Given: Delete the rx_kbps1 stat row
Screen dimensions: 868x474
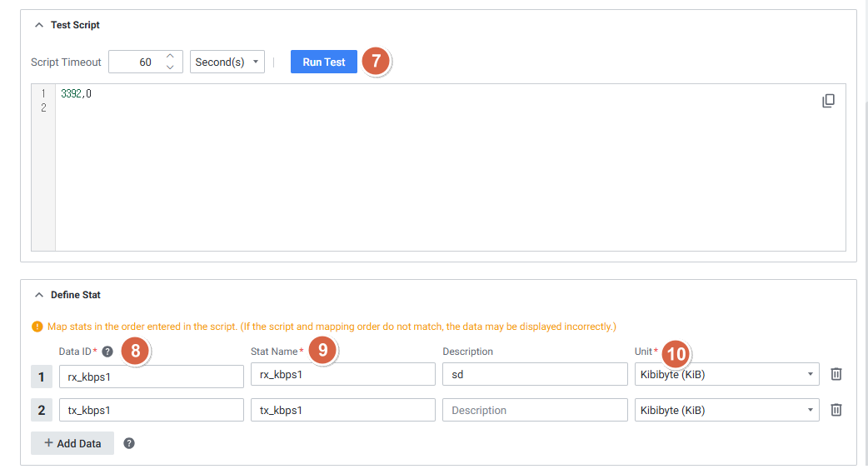Looking at the screenshot, I should click(836, 374).
